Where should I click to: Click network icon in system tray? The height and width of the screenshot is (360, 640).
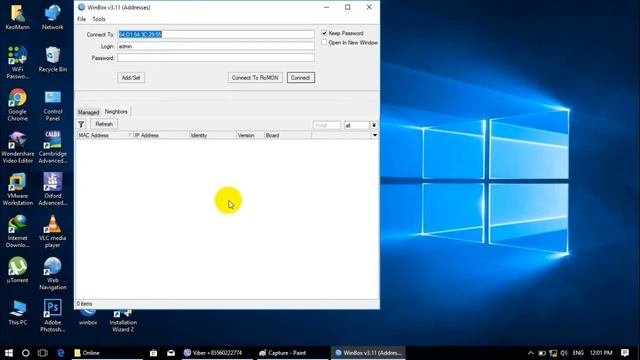553,353
